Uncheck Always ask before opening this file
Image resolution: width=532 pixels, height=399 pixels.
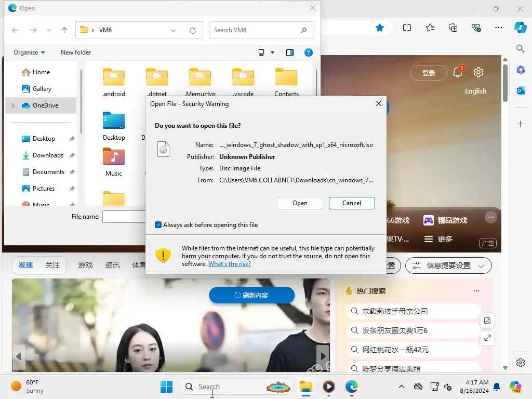click(x=158, y=224)
